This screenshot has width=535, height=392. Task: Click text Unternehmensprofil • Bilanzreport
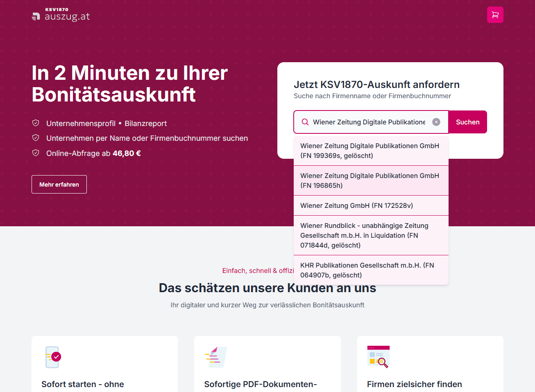[107, 124]
